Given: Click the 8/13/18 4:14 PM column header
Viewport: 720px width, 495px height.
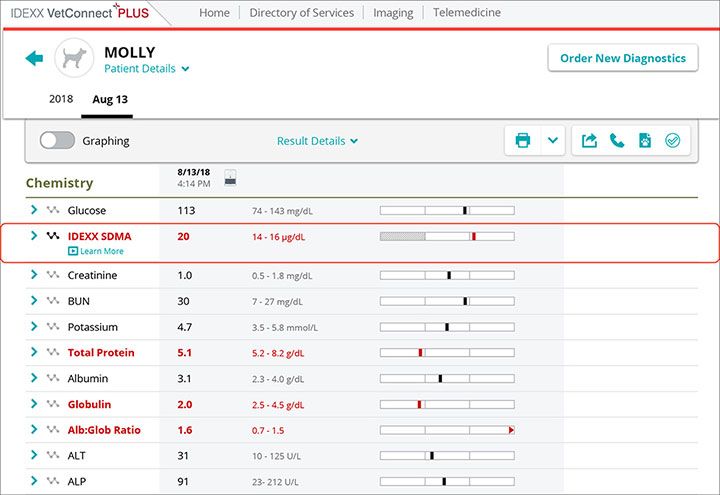Looking at the screenshot, I should pos(194,178).
